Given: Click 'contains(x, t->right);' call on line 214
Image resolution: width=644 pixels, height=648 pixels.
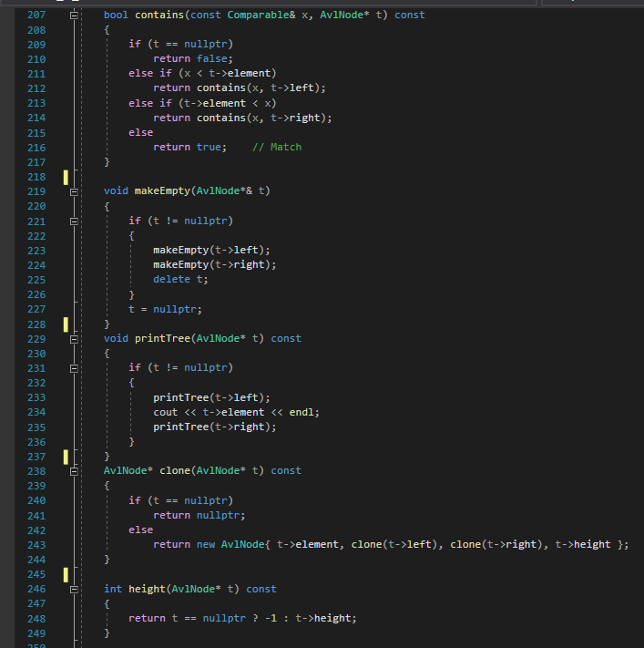Looking at the screenshot, I should (264, 118).
